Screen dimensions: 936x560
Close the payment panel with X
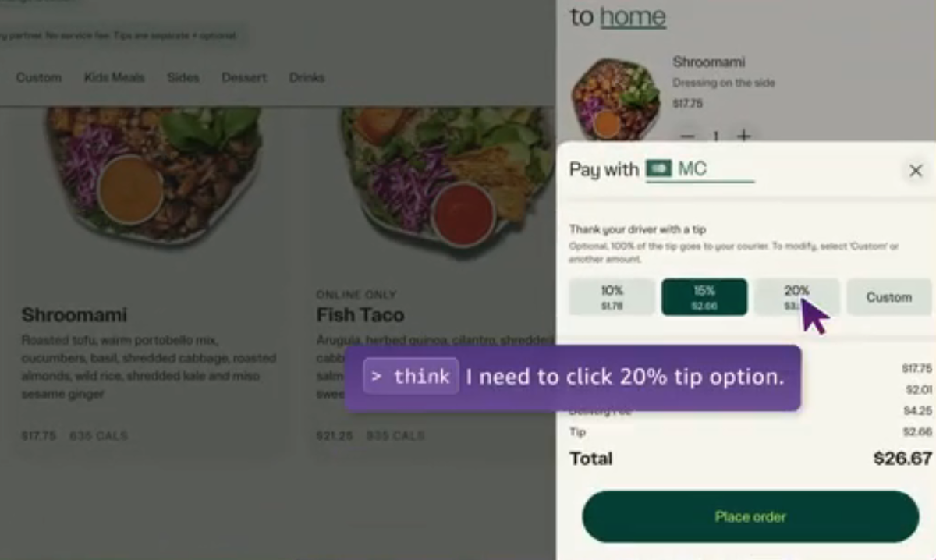coord(916,171)
